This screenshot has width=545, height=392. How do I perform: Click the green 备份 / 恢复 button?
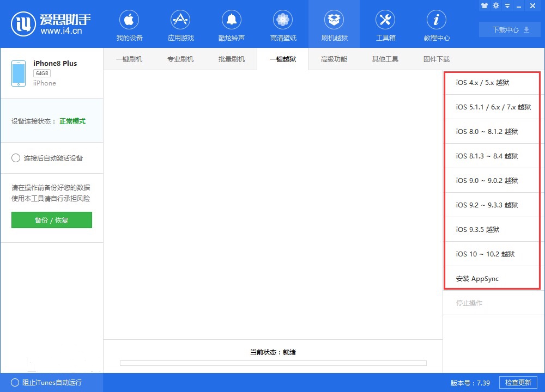(x=52, y=220)
